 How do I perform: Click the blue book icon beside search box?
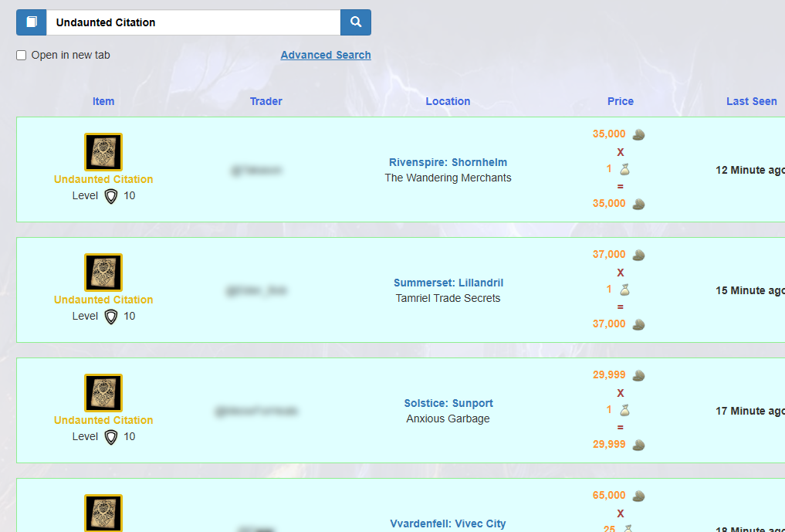31,22
